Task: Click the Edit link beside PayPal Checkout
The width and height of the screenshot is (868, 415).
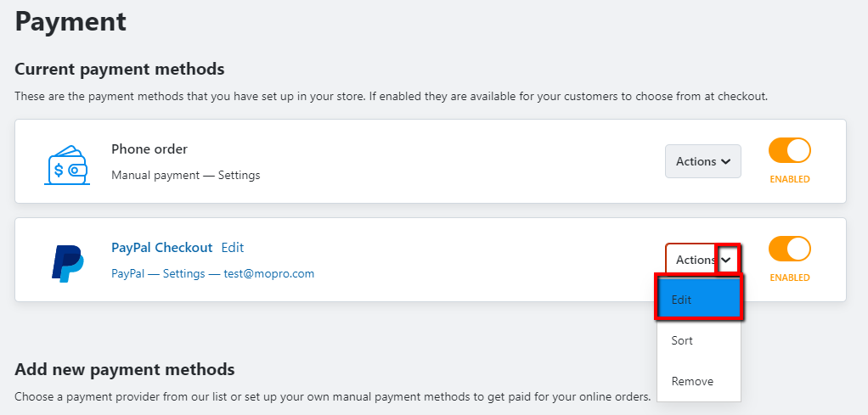Action: (x=233, y=247)
